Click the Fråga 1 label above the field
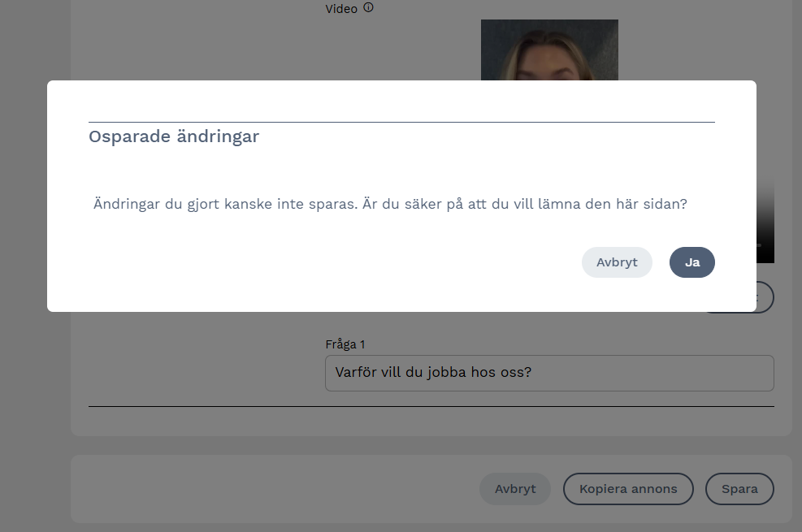 click(345, 344)
